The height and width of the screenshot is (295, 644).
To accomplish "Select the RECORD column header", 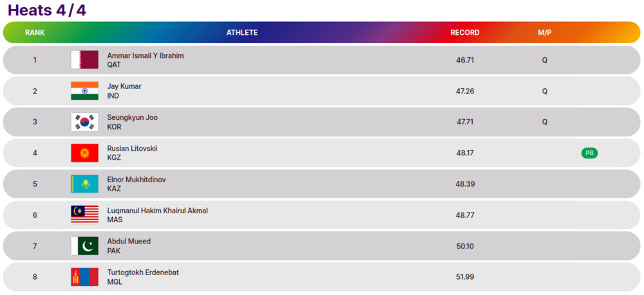I will 465,32.
